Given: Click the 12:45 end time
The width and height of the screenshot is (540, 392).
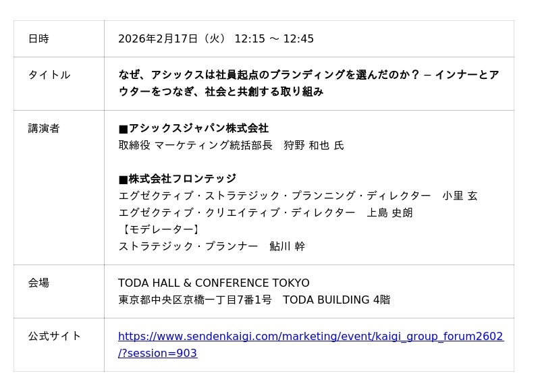Looking at the screenshot, I should [298, 39].
